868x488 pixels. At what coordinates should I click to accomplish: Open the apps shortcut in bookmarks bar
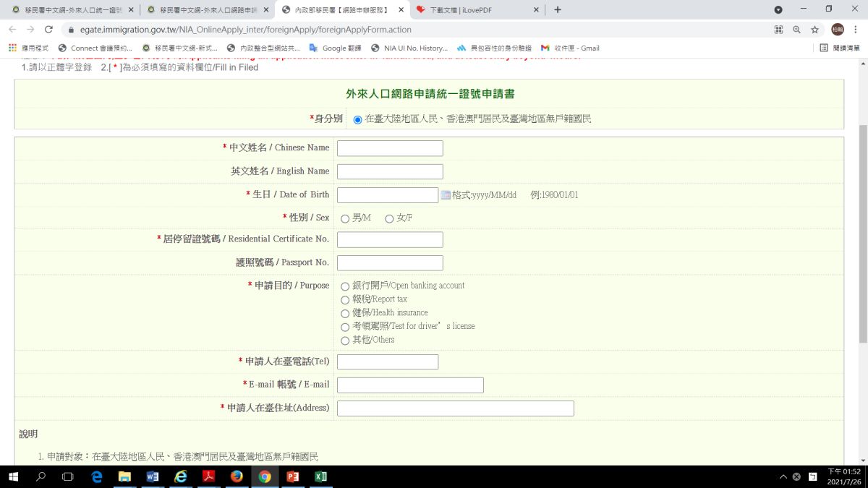pos(28,48)
